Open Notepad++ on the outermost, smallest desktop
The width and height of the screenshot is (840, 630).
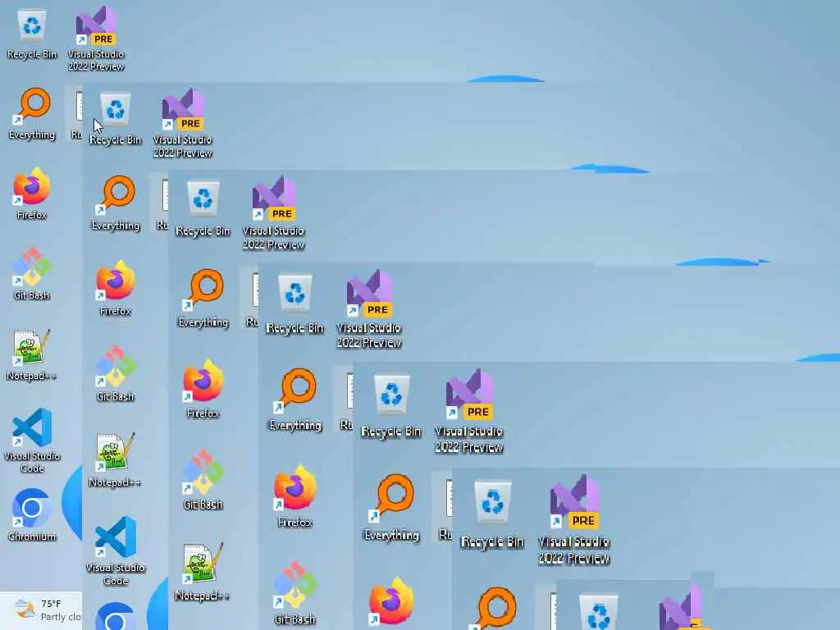[x=32, y=354]
